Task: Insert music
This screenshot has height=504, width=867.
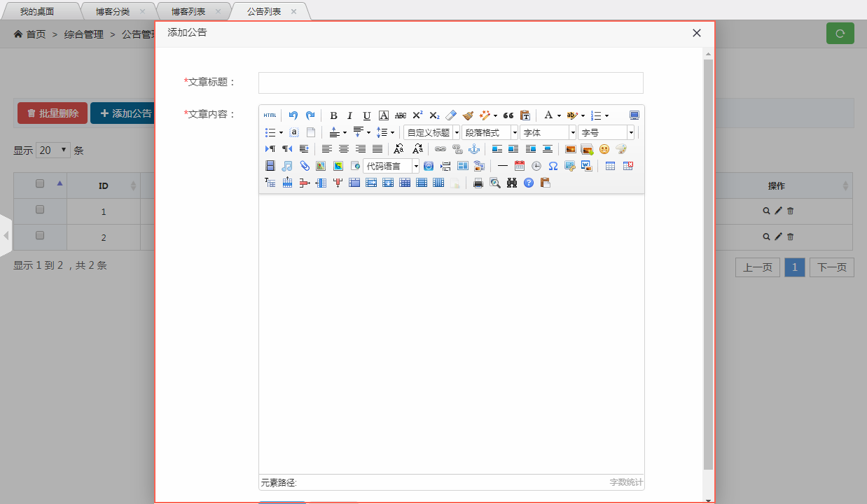Action: click(287, 166)
